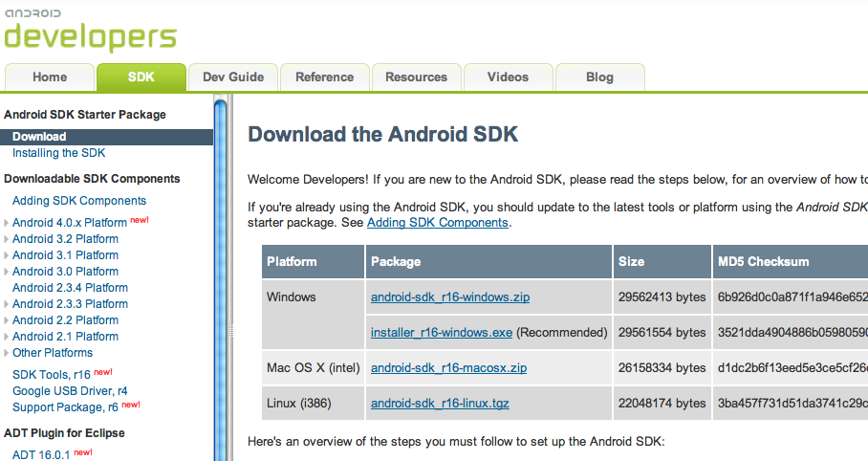Image resolution: width=868 pixels, height=461 pixels.
Task: Open the Videos tab
Action: click(507, 77)
